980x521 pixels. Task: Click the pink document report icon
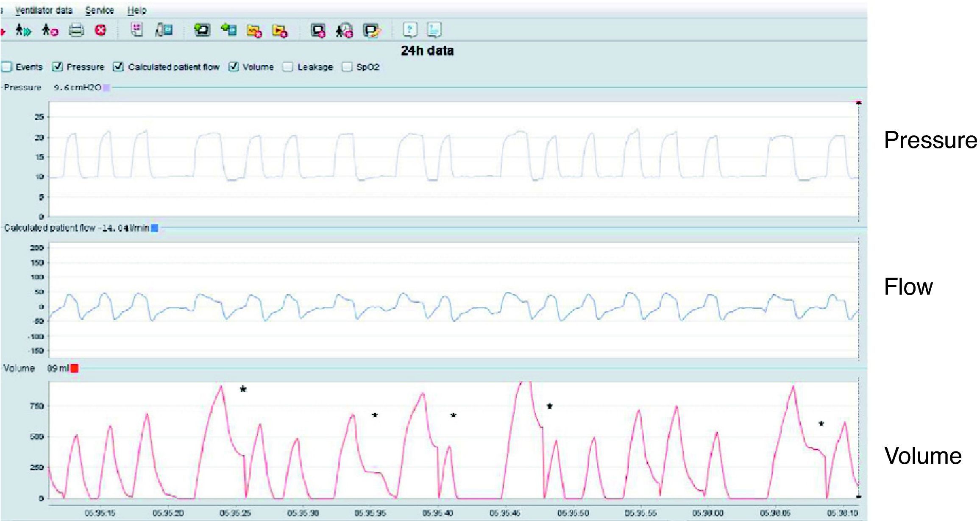pyautogui.click(x=136, y=30)
